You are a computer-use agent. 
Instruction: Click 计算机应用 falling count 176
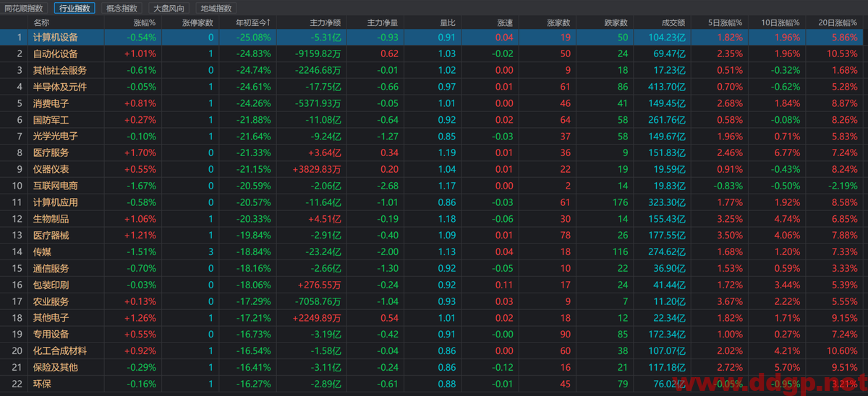(621, 202)
